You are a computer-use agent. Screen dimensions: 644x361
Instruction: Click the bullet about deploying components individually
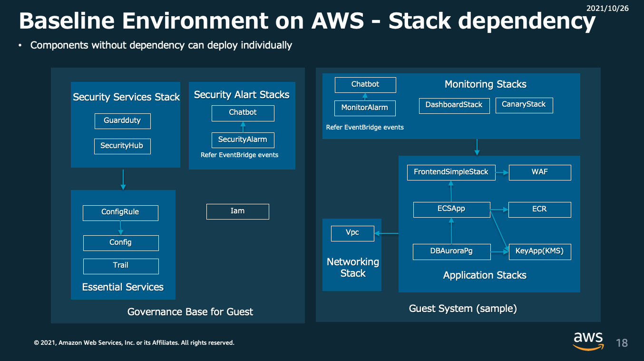[x=161, y=46]
